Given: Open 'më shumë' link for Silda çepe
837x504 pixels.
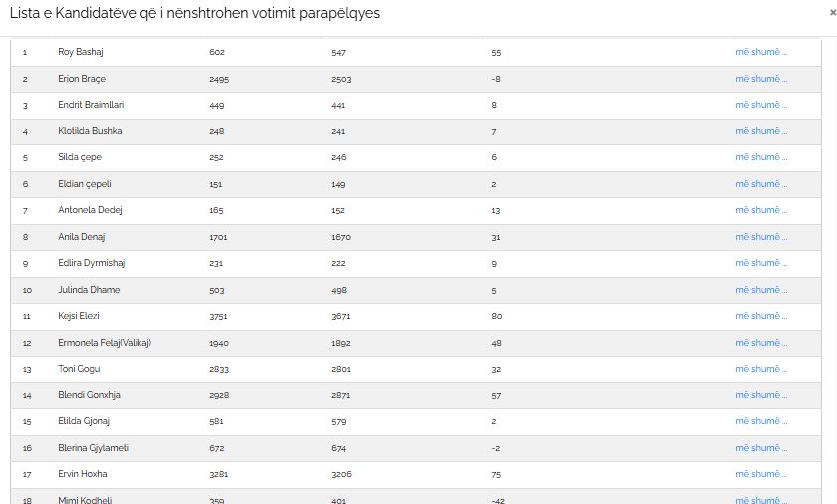Looking at the screenshot, I should 761,157.
